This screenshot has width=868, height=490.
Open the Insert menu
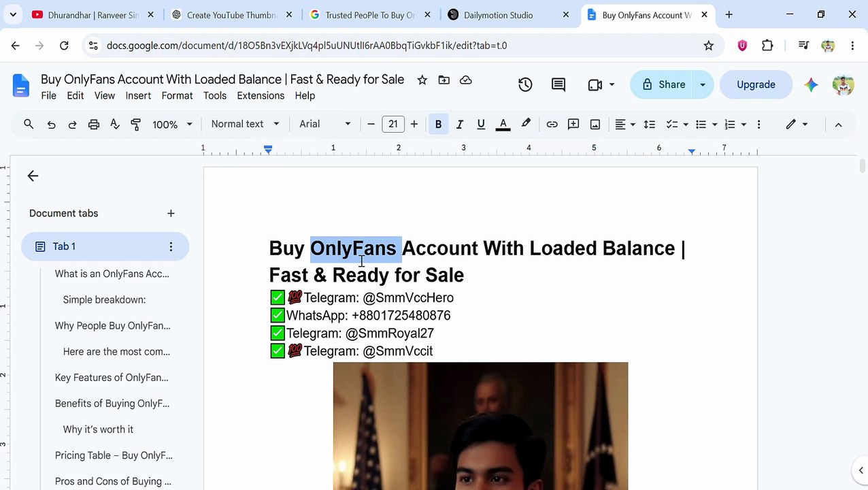(138, 95)
